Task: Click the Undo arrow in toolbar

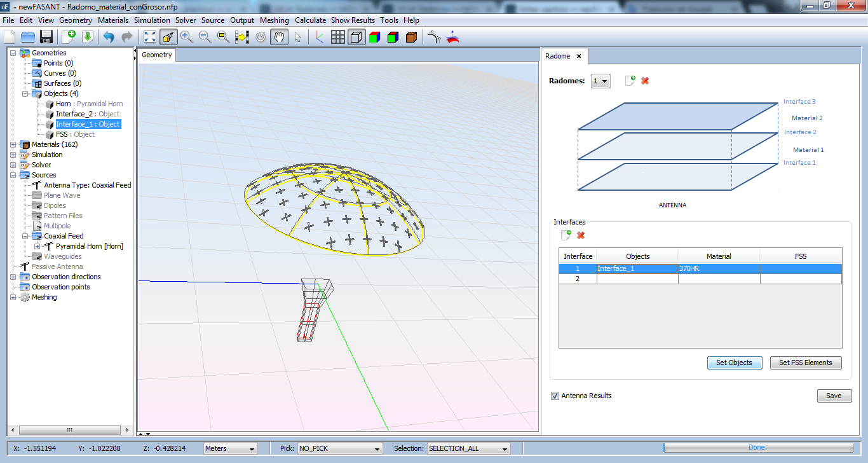Action: [x=109, y=37]
